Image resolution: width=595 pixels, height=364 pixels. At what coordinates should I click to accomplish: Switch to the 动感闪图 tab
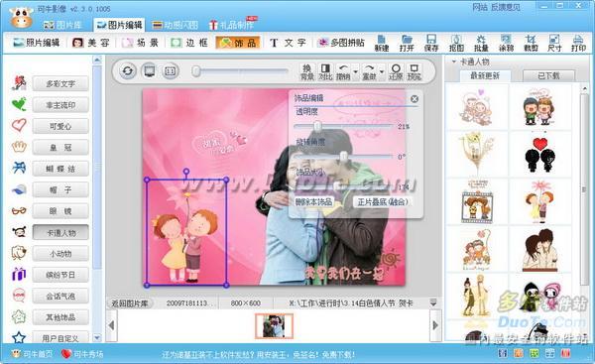[x=176, y=25]
